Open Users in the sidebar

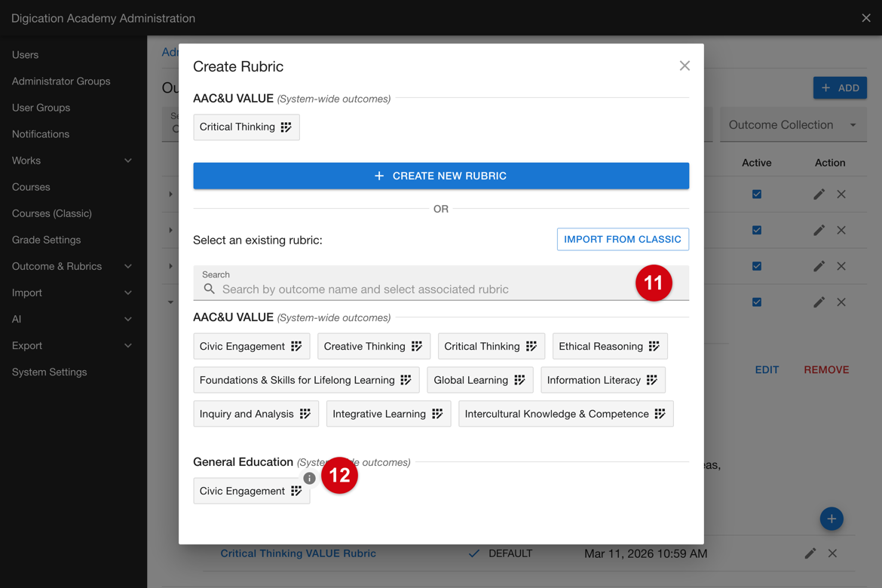coord(26,54)
